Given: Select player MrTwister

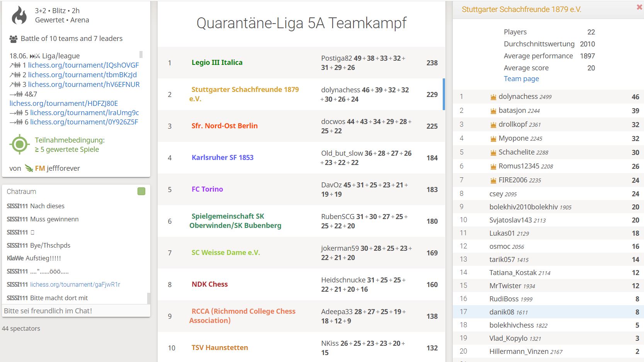Looking at the screenshot, I should point(548,286).
